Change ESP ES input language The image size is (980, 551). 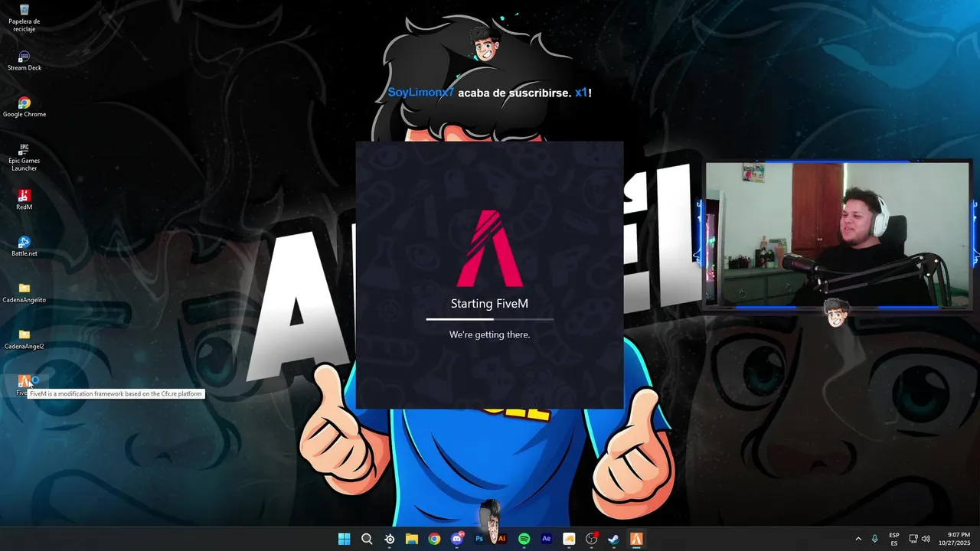[x=894, y=539]
